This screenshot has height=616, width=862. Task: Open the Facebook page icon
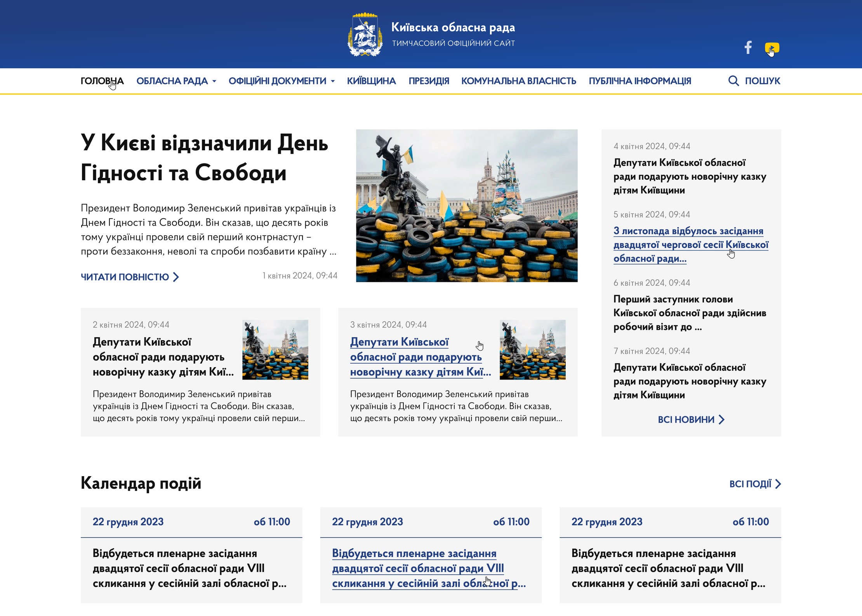(748, 47)
